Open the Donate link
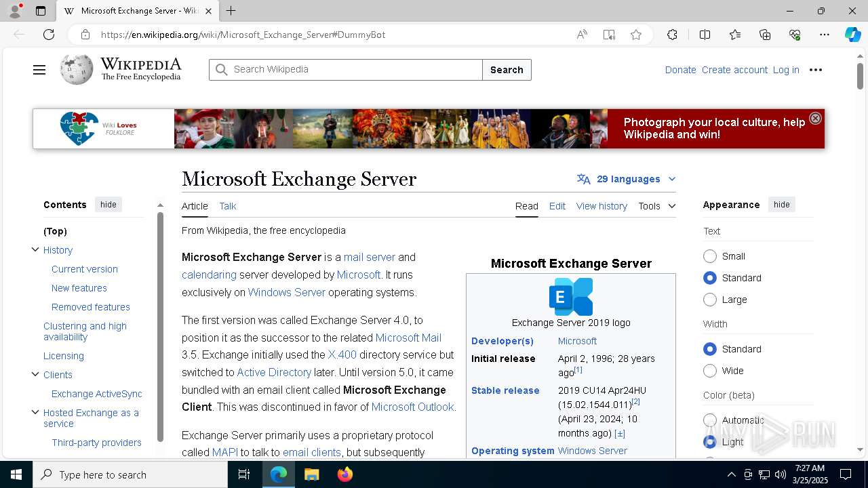The height and width of the screenshot is (488, 868). click(x=680, y=70)
